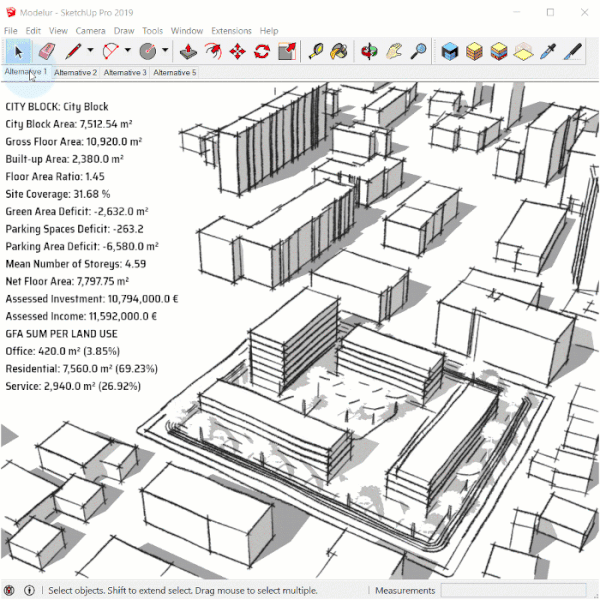The width and height of the screenshot is (600, 600).
Task: Click the 'Assessed Investment' line
Action: [92, 298]
